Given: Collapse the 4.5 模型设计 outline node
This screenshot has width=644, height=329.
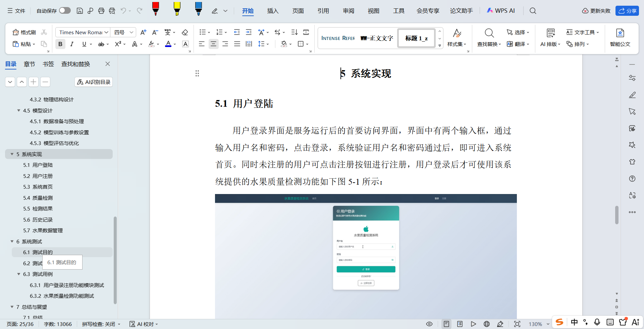Looking at the screenshot, I should [19, 110].
